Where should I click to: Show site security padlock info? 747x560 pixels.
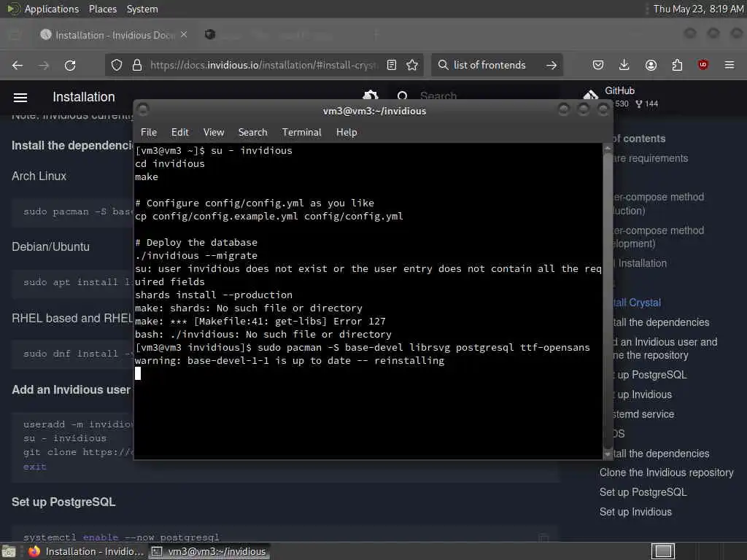pos(137,65)
